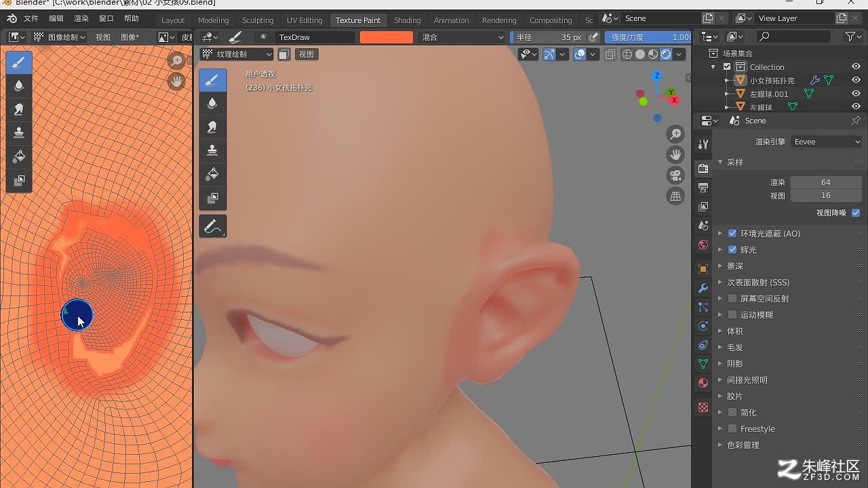Toggle Collection exclude checkbox in outliner
Image resolution: width=868 pixels, height=488 pixels.
click(727, 66)
